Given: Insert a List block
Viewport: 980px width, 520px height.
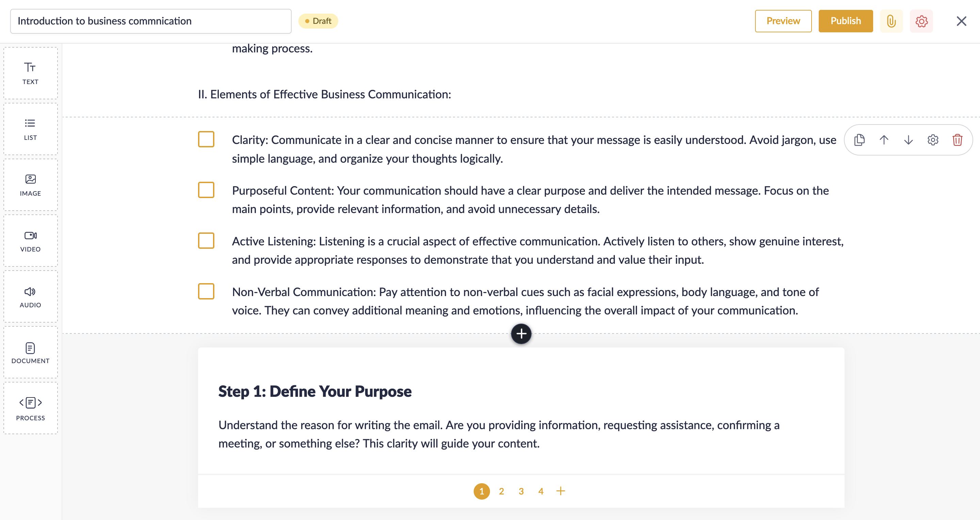Looking at the screenshot, I should pos(30,129).
